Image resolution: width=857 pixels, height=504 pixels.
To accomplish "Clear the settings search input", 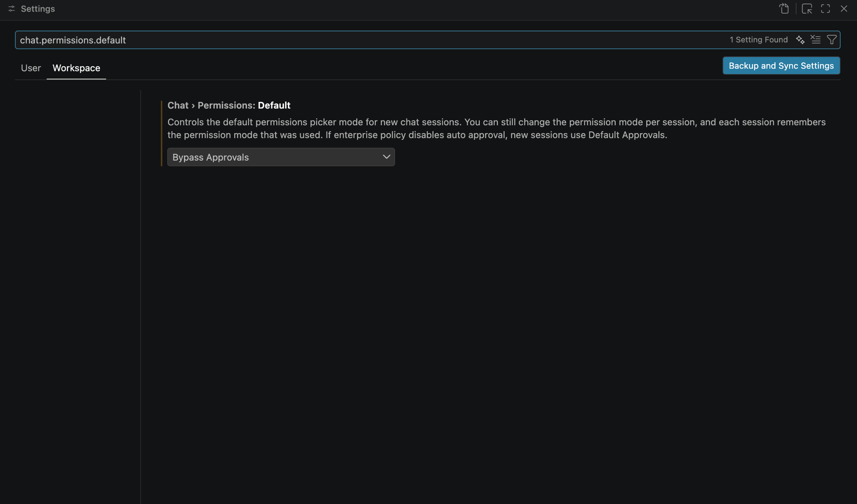I will point(815,40).
